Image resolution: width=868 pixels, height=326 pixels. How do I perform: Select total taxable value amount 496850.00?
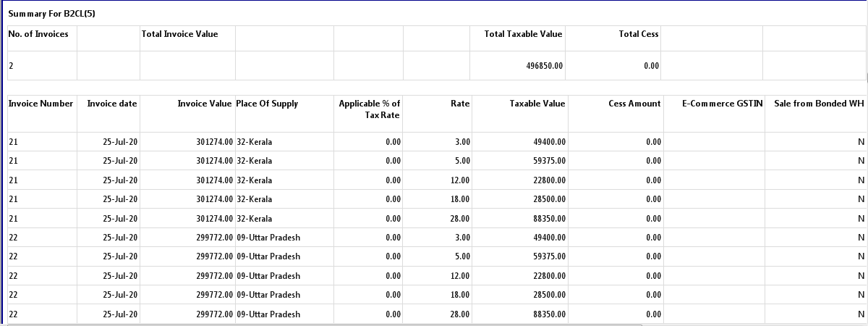click(x=544, y=66)
